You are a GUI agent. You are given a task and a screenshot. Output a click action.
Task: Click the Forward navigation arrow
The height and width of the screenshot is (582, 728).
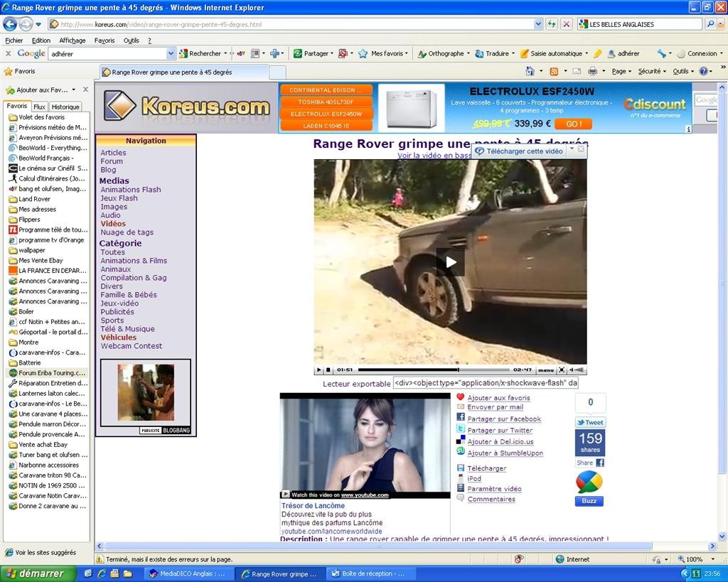pos(26,23)
